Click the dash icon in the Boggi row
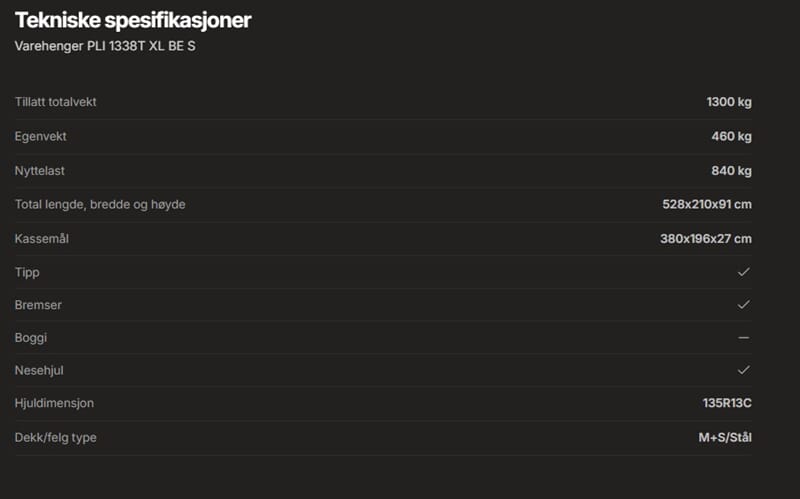 click(x=743, y=338)
